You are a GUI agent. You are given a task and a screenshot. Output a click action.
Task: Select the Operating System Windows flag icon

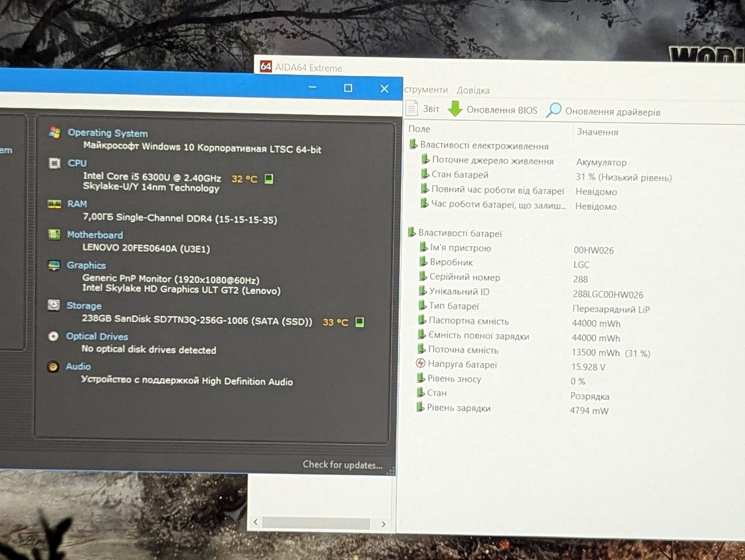click(x=55, y=133)
